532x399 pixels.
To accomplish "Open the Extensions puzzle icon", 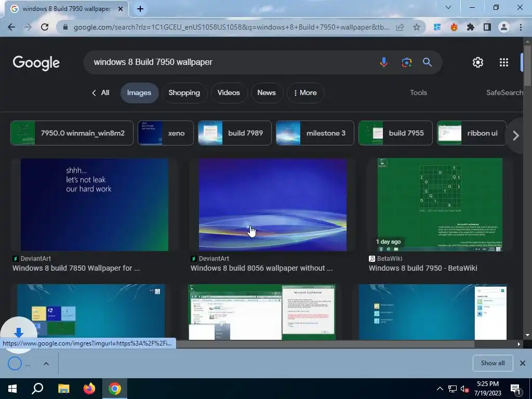I will point(470,27).
